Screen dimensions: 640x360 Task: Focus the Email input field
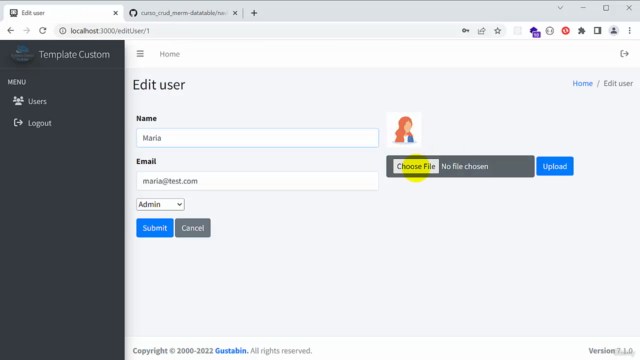pos(257,181)
